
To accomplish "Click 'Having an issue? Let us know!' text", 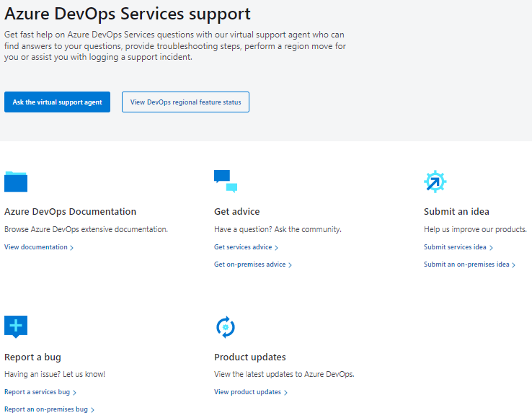I will (55, 374).
